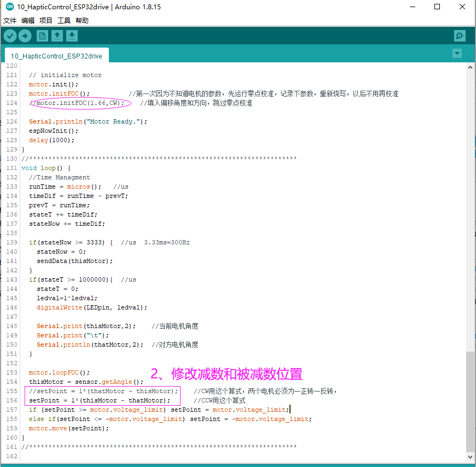Screen dimensions: 476x467
Task: Click the Open sketch toolbar icon
Action: click(57, 35)
